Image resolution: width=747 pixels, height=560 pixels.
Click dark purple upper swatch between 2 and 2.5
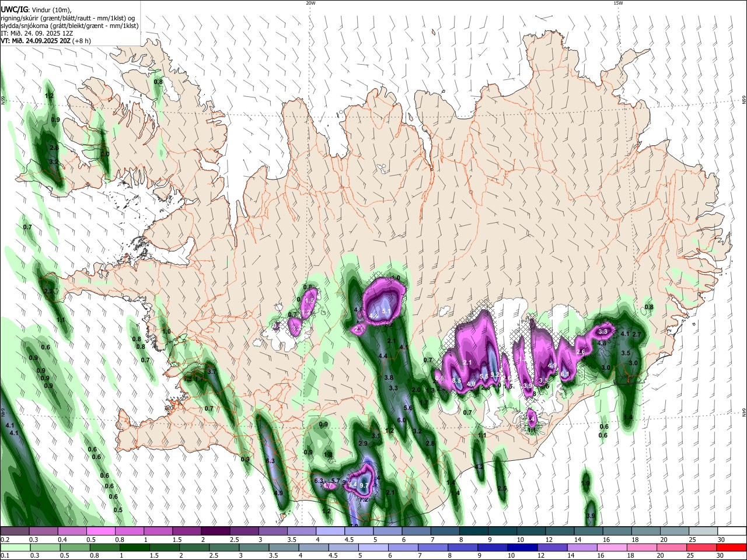click(215, 531)
